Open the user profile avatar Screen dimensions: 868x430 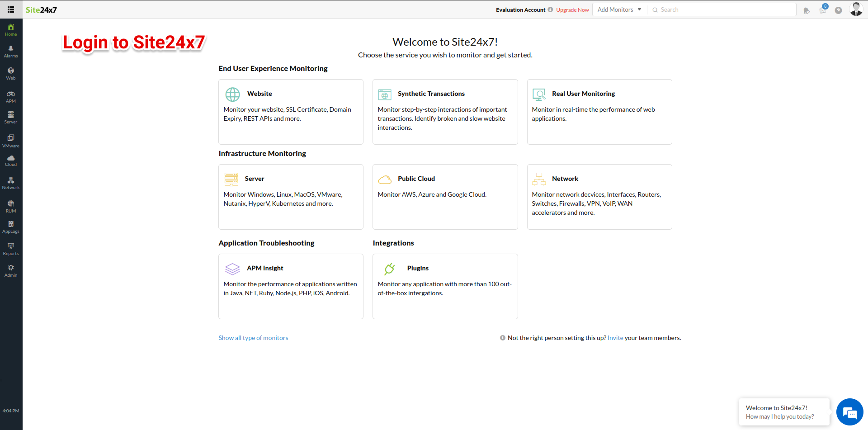click(x=856, y=9)
